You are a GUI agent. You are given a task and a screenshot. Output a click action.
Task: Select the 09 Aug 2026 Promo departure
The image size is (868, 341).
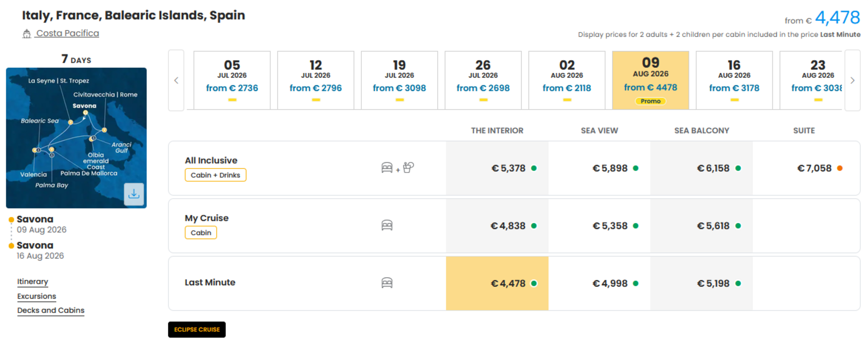pos(651,81)
